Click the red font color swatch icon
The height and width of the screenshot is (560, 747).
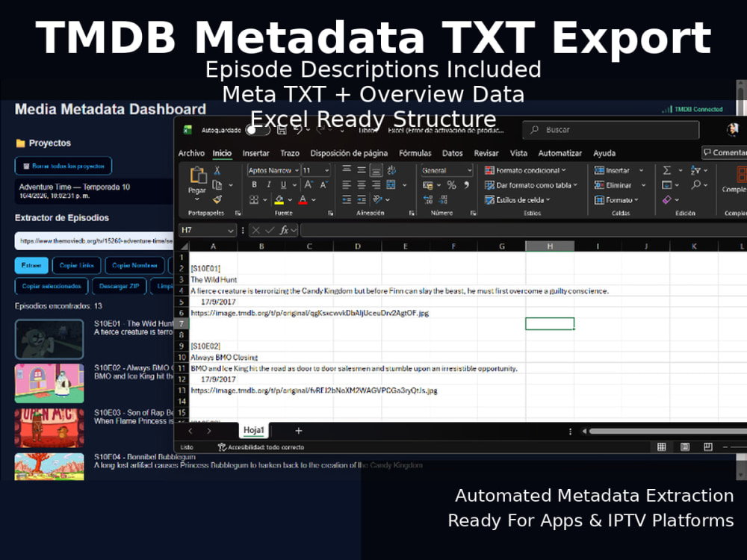pyautogui.click(x=303, y=200)
